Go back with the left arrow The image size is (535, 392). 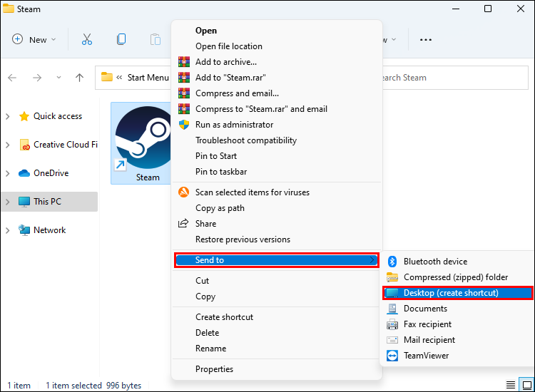tap(12, 78)
